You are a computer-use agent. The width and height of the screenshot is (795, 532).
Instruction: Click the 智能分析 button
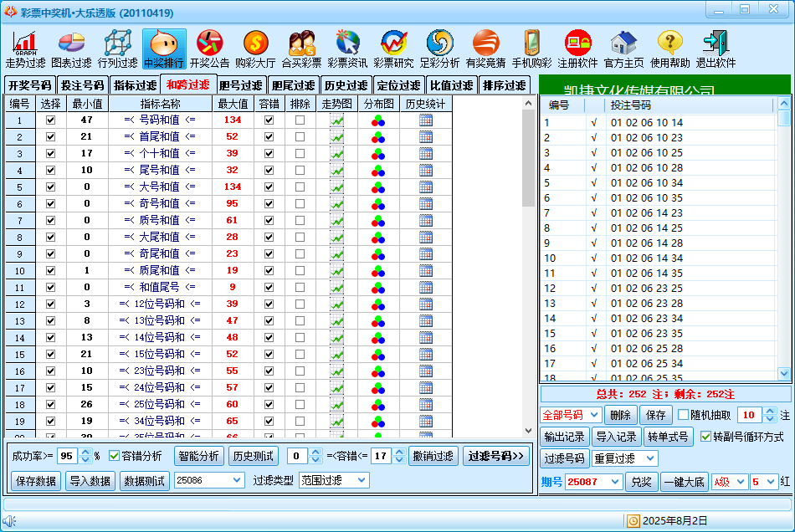coord(198,456)
